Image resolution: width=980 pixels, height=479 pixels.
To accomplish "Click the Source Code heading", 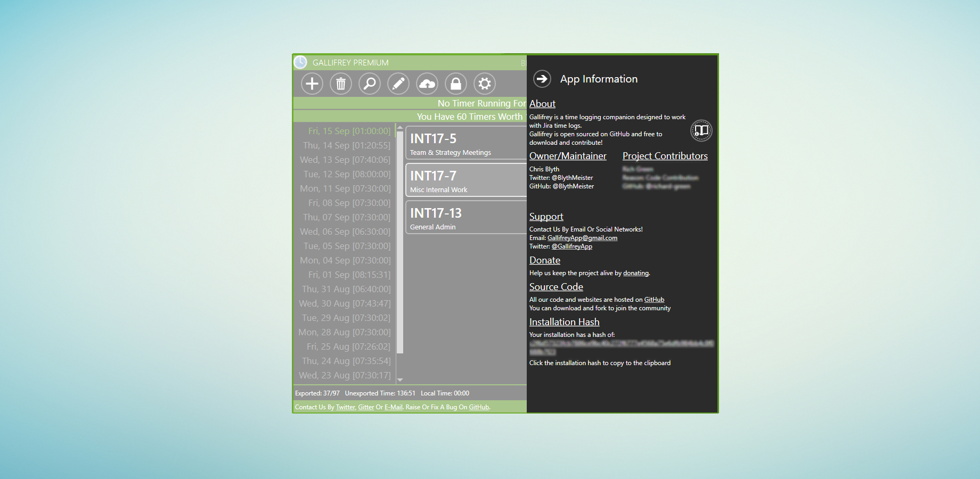I will [x=556, y=287].
